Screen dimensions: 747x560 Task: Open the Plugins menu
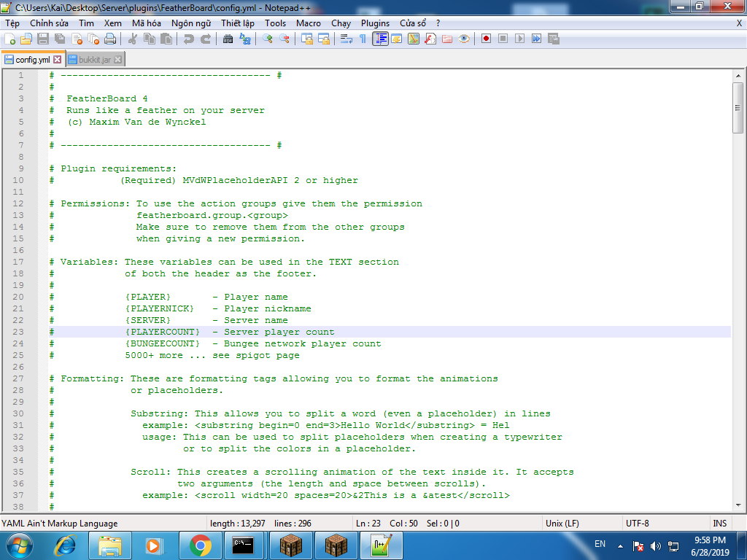(375, 23)
